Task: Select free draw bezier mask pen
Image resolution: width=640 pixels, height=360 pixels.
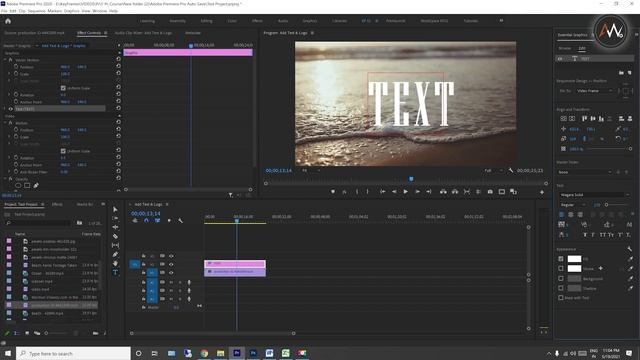Action: point(36,186)
